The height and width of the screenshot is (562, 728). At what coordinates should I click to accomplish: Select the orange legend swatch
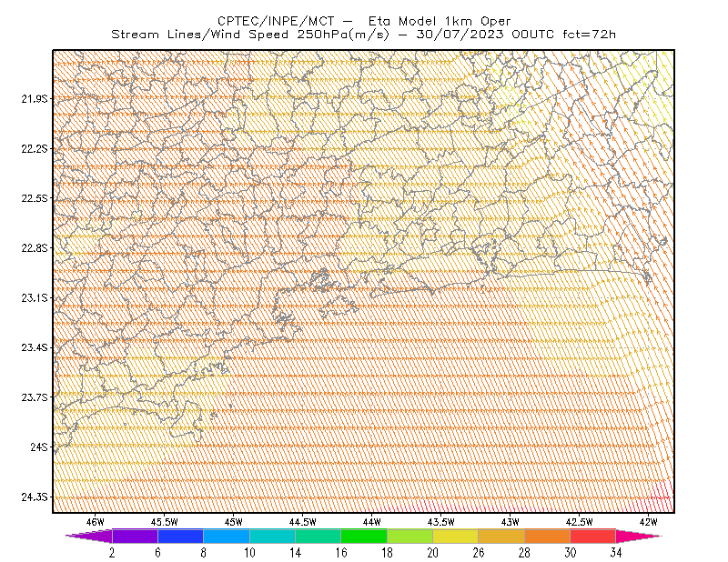tap(548, 536)
